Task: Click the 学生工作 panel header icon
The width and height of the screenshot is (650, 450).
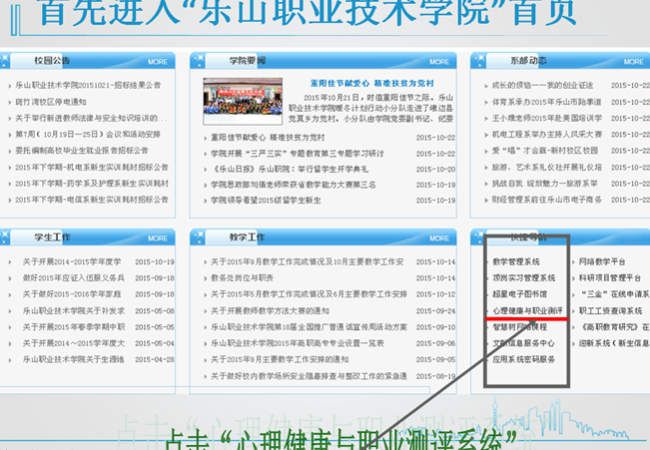Action: (x=12, y=239)
